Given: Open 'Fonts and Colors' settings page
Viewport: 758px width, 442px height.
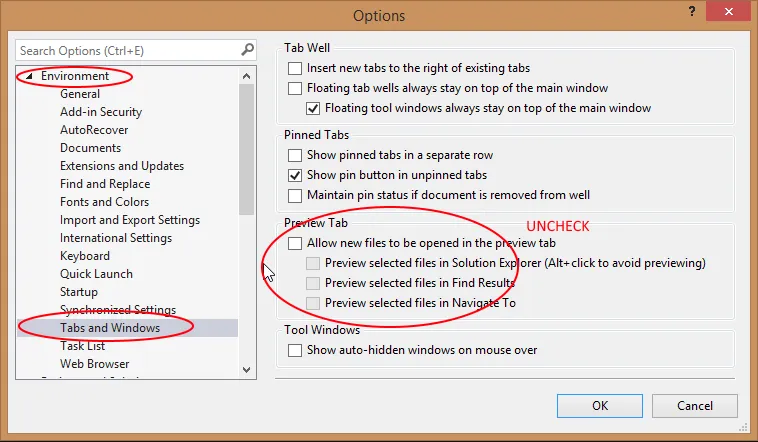Looking at the screenshot, I should [x=104, y=202].
